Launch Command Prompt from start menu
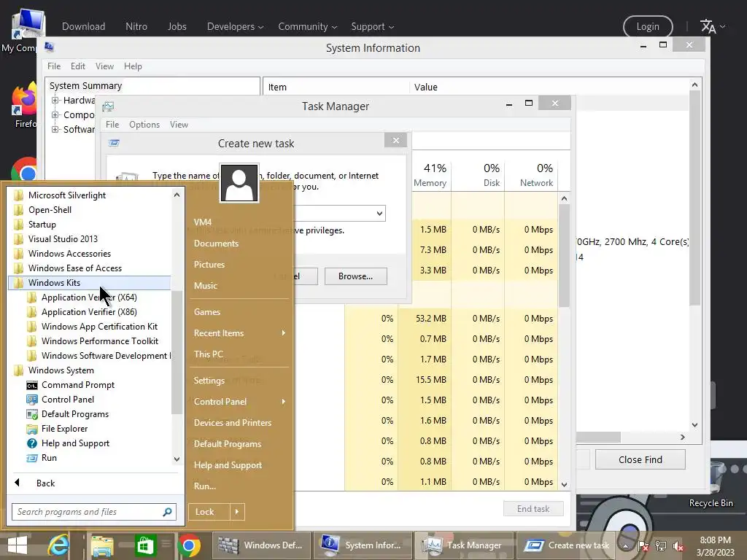 pyautogui.click(x=77, y=385)
